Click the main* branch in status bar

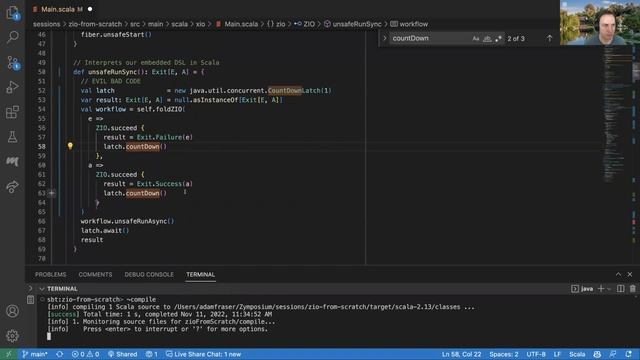tap(35, 354)
